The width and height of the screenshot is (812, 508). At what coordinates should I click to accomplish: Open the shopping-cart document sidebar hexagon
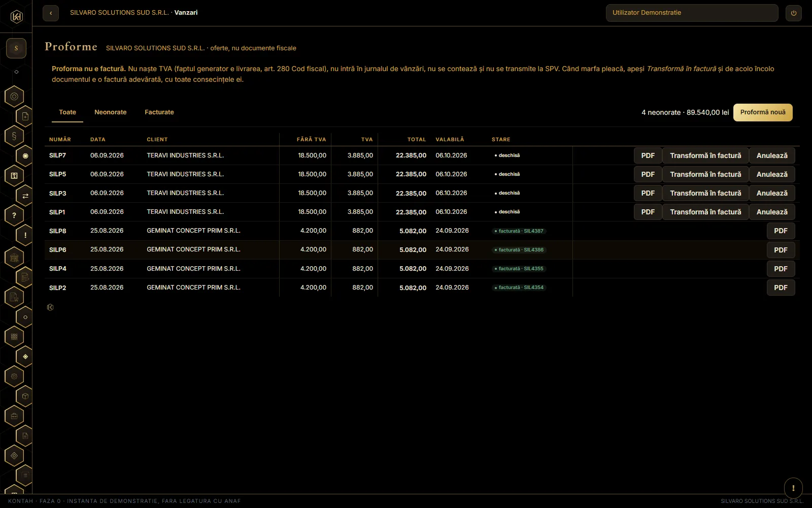(x=14, y=297)
